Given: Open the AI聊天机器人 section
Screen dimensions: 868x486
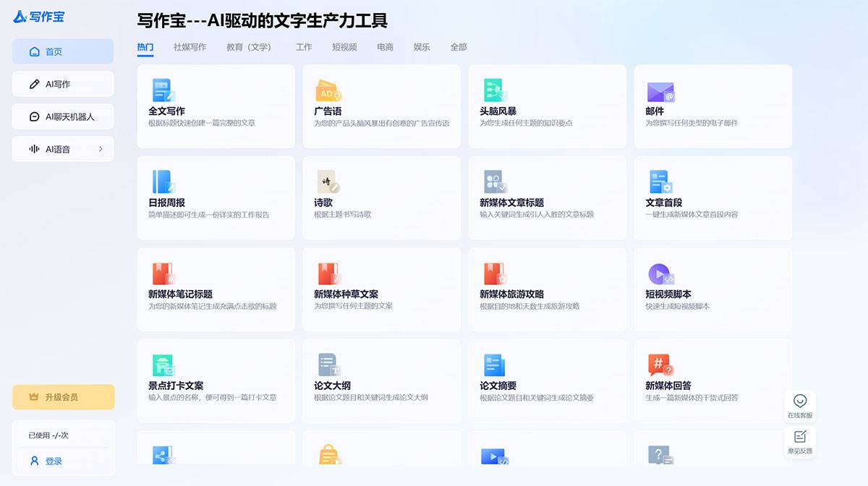Looking at the screenshot, I should (62, 116).
